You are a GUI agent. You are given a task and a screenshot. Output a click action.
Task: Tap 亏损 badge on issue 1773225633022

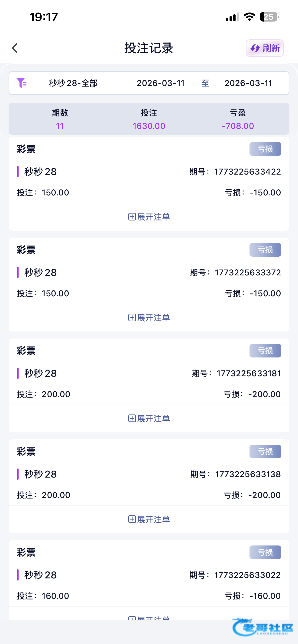point(265,552)
